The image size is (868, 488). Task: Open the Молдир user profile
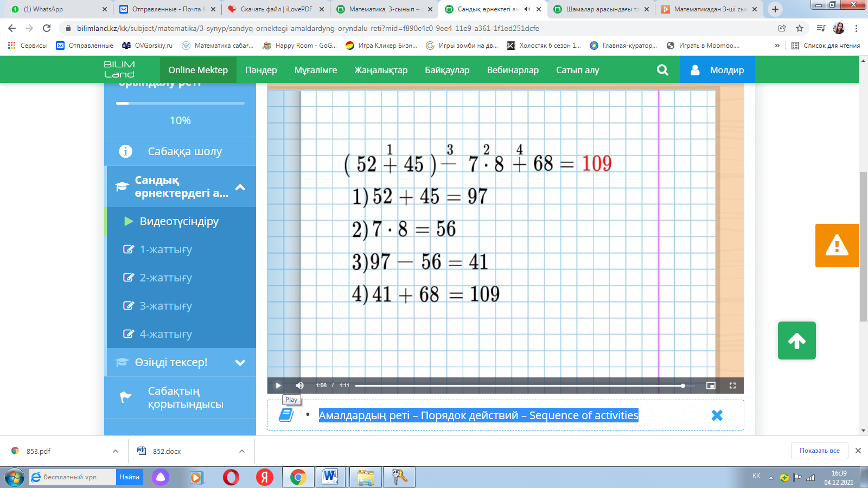click(717, 70)
